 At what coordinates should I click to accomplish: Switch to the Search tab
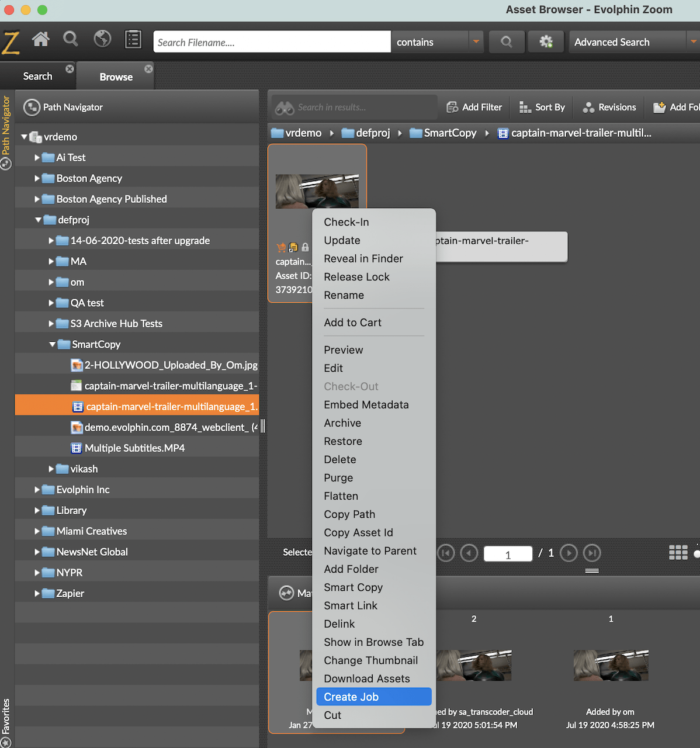37,77
